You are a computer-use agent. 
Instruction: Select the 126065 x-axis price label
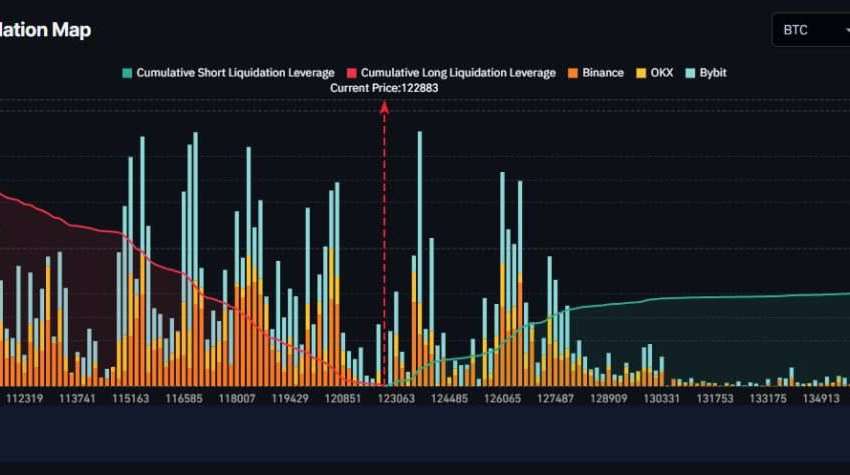pyautogui.click(x=502, y=398)
